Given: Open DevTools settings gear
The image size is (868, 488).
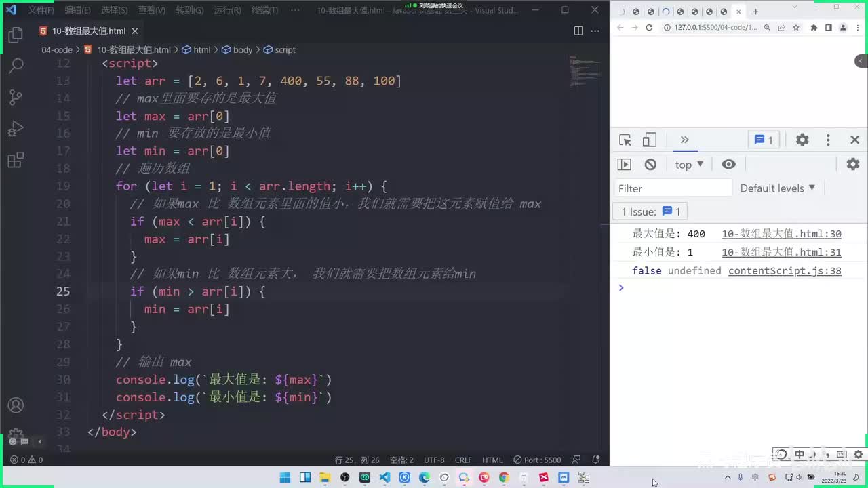Looking at the screenshot, I should click(802, 140).
